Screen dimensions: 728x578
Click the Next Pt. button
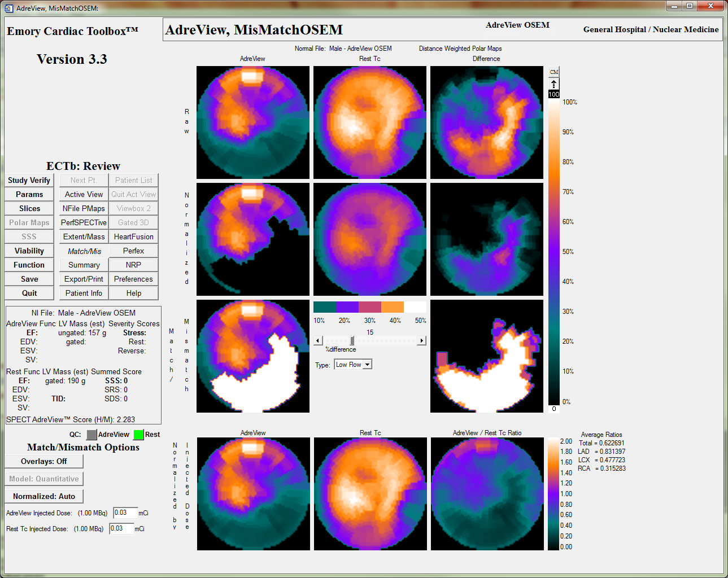pyautogui.click(x=84, y=180)
